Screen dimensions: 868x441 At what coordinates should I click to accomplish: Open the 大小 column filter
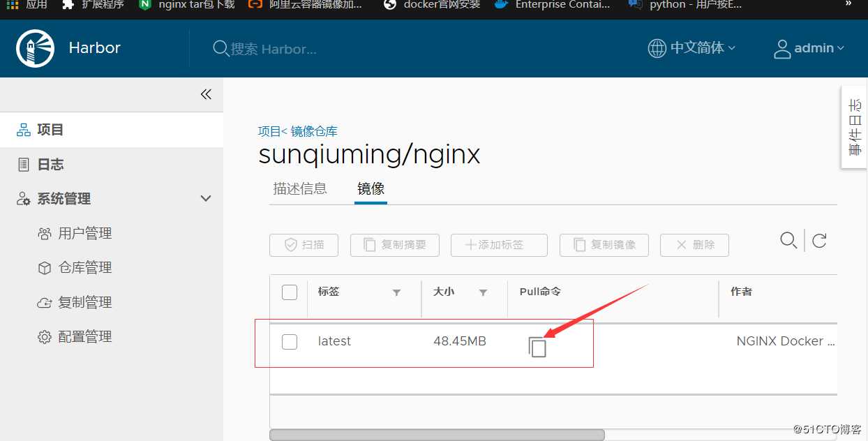point(483,292)
